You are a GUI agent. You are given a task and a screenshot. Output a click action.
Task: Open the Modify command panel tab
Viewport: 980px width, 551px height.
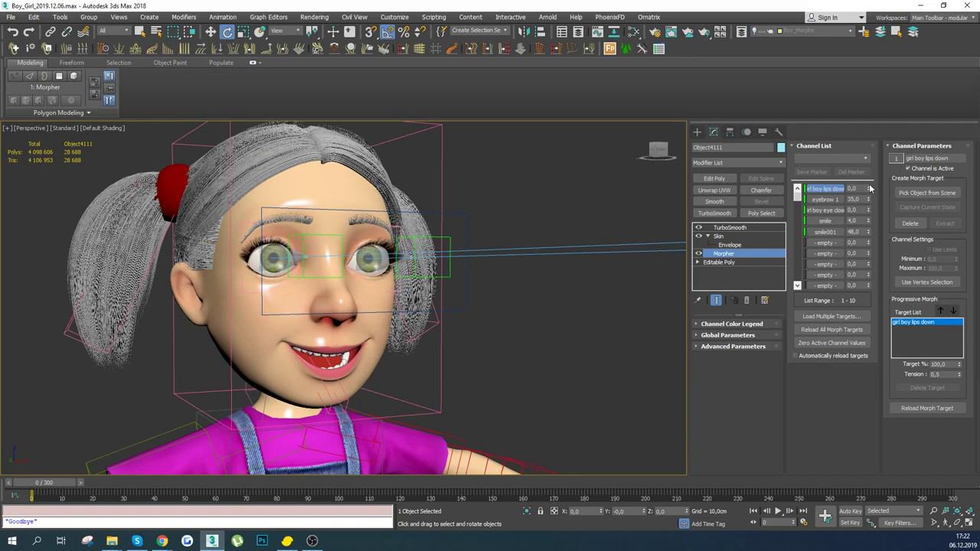click(714, 132)
